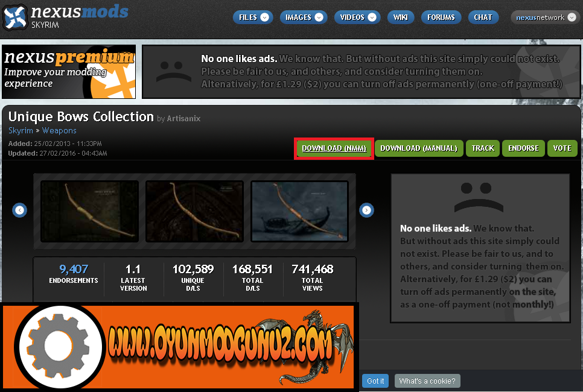Image resolution: width=583 pixels, height=392 pixels.
Task: Open the Skyrim breadcrumb link
Action: (21, 130)
